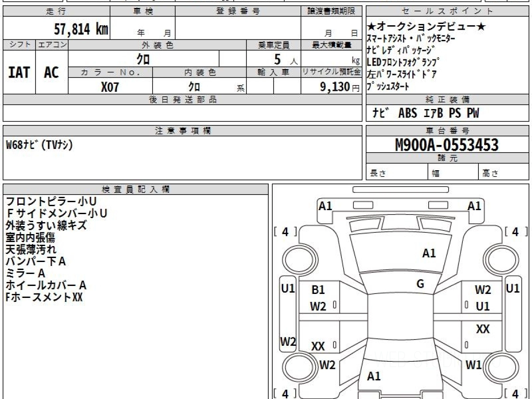Select the 高さ dimension label
This screenshot has width=532, height=399.
click(490, 174)
